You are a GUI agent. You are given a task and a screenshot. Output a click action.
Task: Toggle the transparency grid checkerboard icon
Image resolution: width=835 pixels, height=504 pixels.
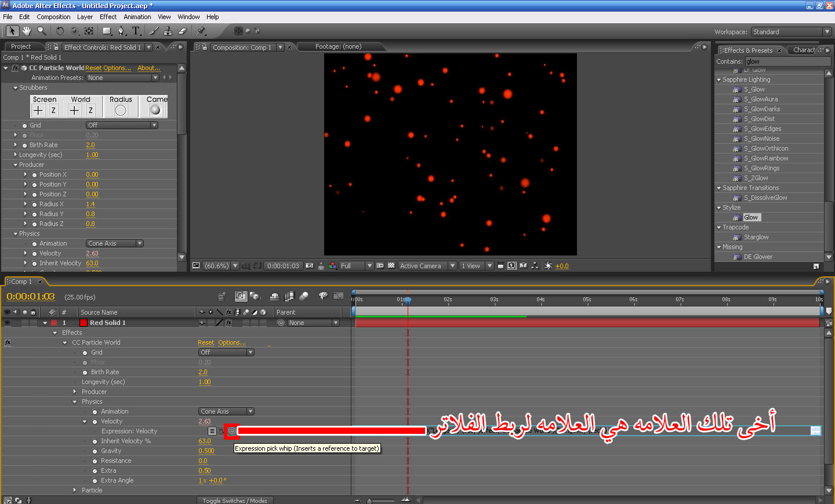391,266
